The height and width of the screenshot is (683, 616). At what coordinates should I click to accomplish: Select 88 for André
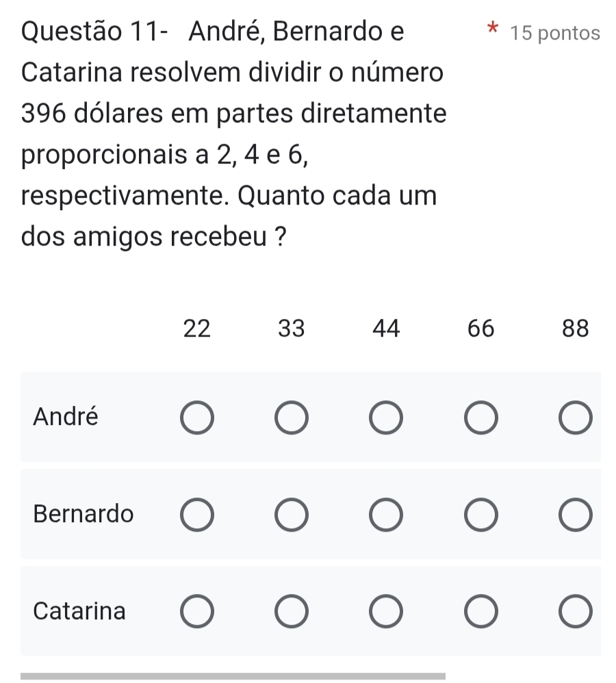point(575,419)
